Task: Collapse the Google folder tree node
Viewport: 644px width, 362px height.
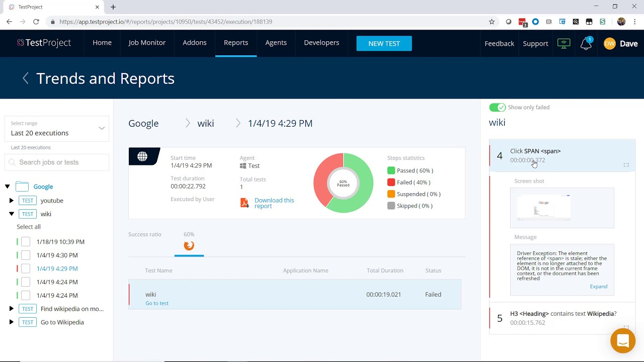Action: (x=8, y=187)
